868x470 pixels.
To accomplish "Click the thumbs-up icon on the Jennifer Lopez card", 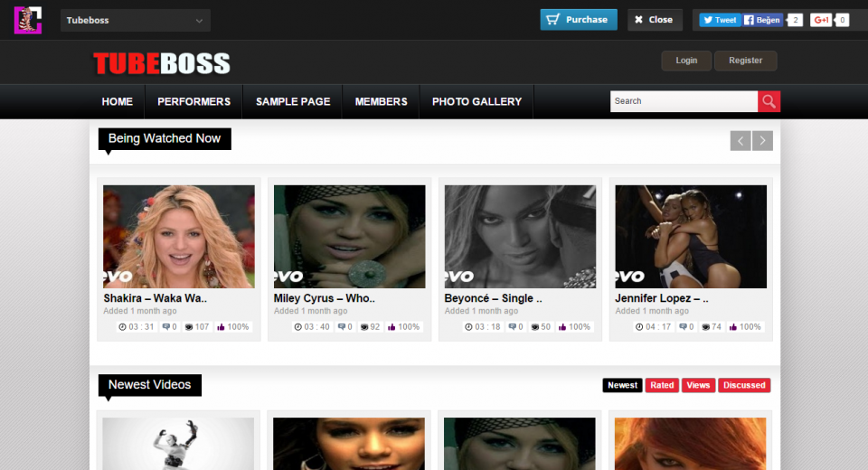I will pos(733,327).
